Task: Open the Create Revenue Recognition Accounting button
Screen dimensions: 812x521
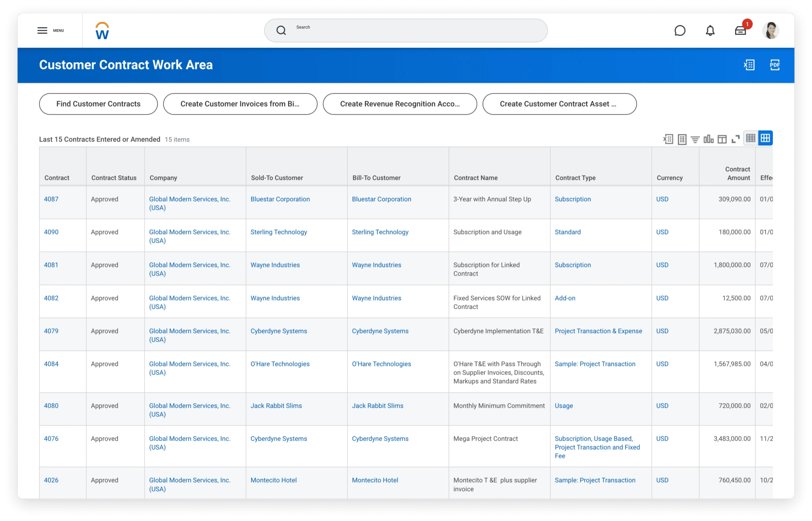Action: click(400, 104)
